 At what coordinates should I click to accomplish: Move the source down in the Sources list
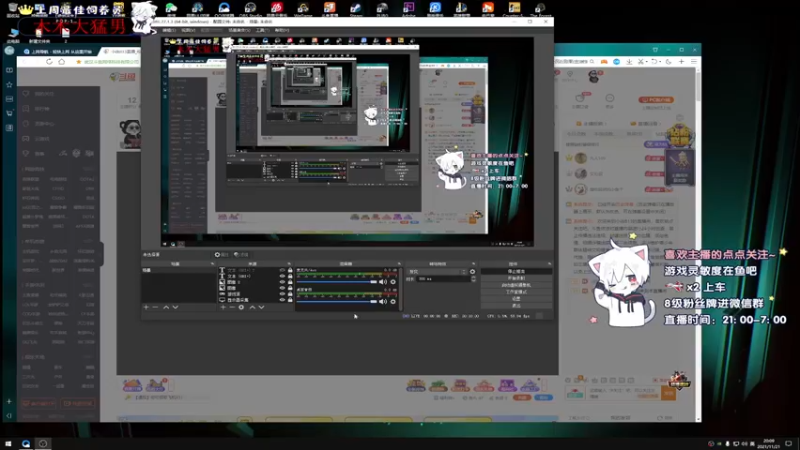tap(262, 307)
